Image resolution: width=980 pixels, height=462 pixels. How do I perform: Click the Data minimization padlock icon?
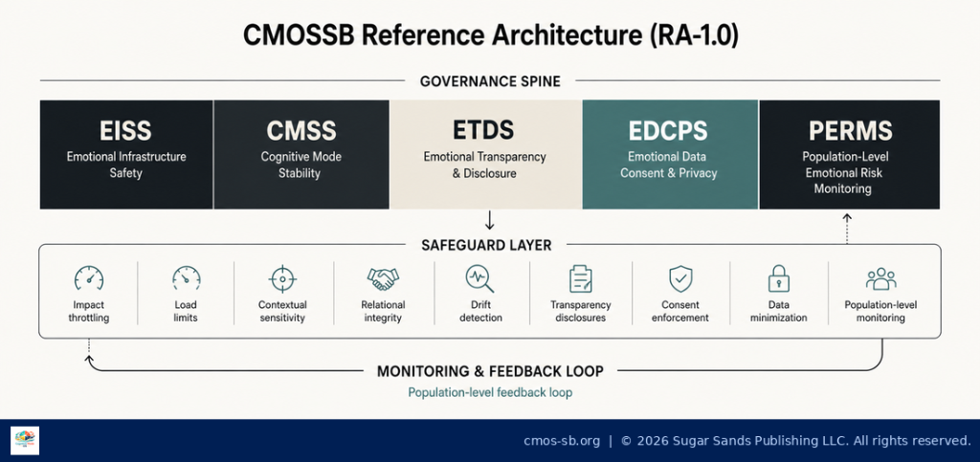pyautogui.click(x=779, y=278)
